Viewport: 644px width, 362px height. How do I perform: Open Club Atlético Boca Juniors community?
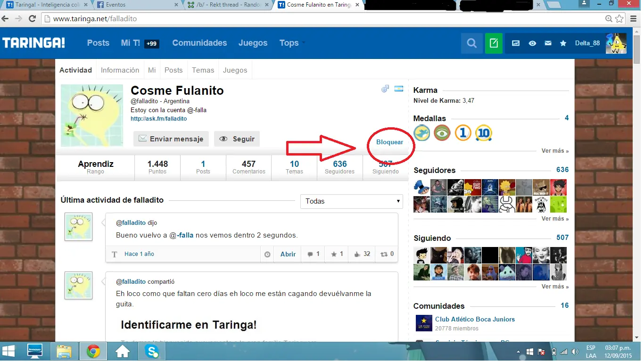coord(475,319)
